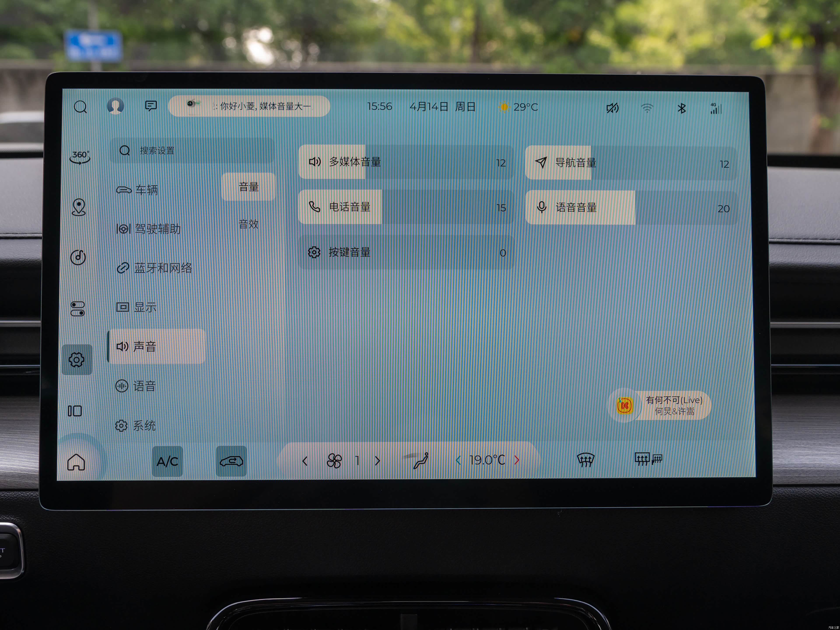Open the music app icon in sidebar
The image size is (840, 630).
pos(78,257)
